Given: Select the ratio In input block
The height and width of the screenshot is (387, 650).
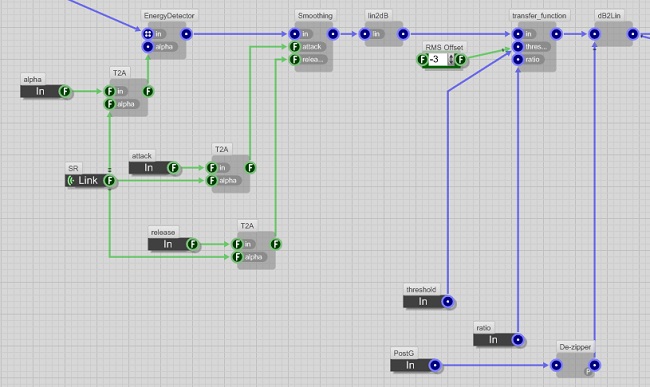Looking at the screenshot, I should (x=493, y=340).
